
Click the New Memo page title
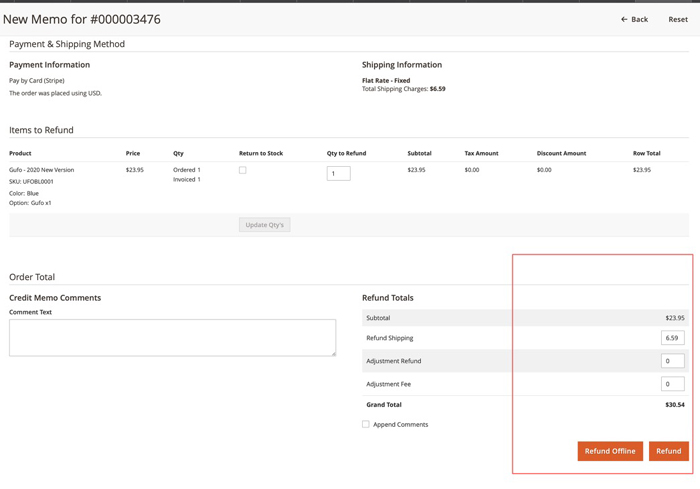[82, 19]
